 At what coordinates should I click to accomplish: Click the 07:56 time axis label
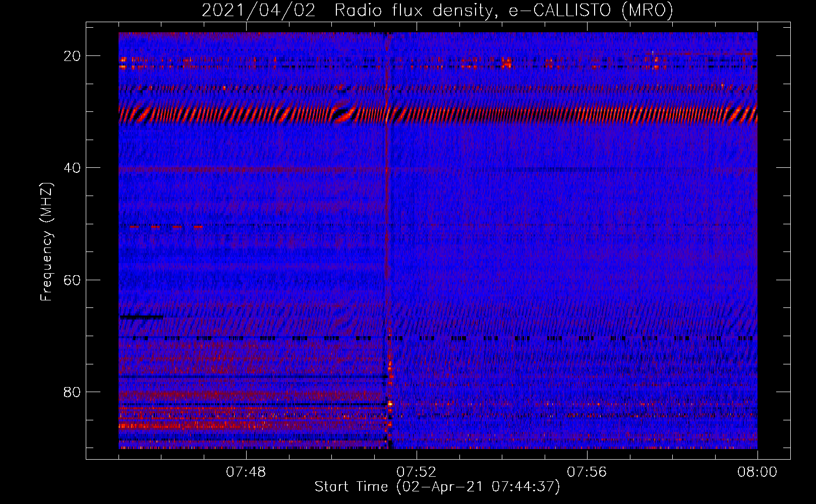[x=587, y=472]
